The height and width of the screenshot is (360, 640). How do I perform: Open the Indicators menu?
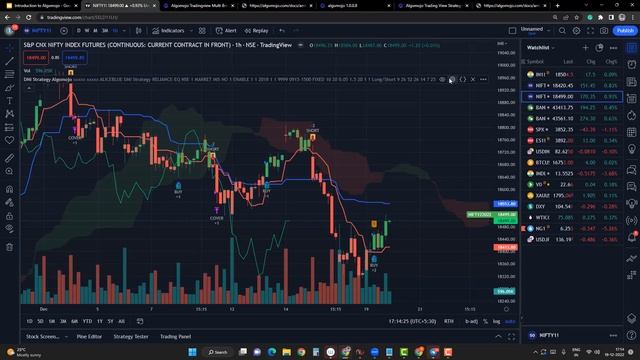point(168,31)
